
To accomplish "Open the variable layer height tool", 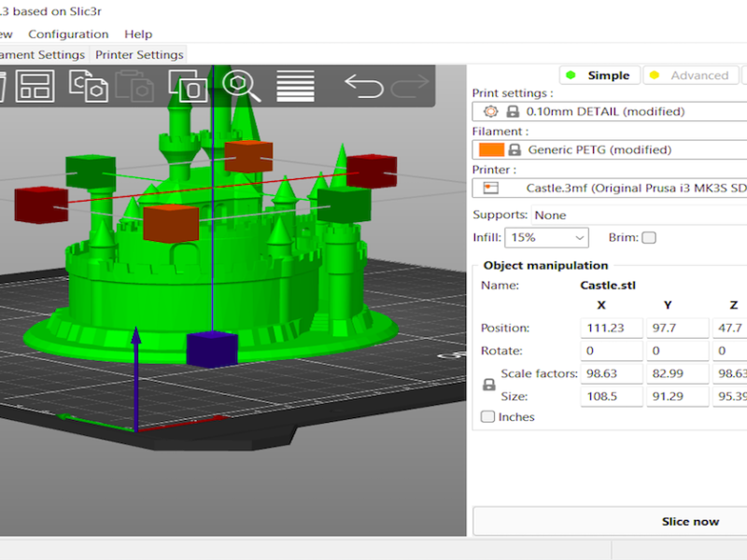I will 295,87.
